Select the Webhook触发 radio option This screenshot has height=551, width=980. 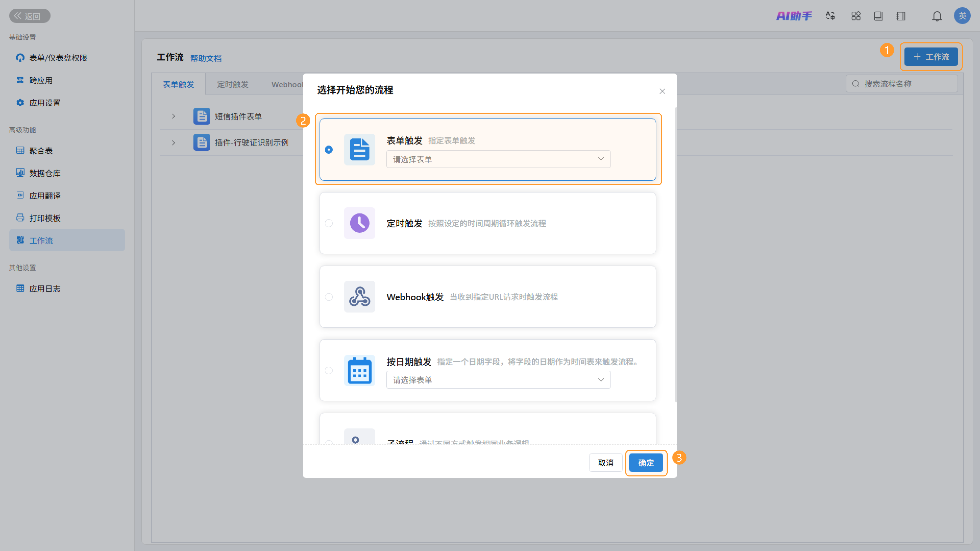click(x=329, y=297)
